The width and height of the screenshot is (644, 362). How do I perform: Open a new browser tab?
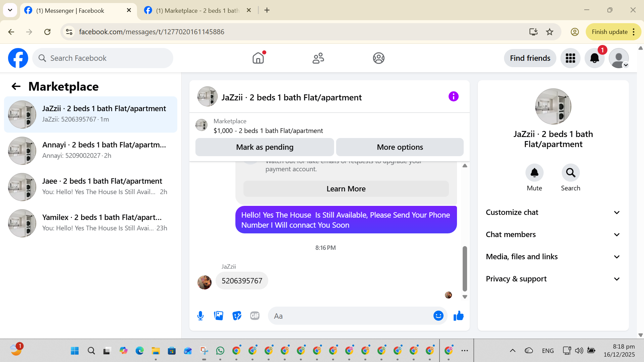tap(267, 10)
